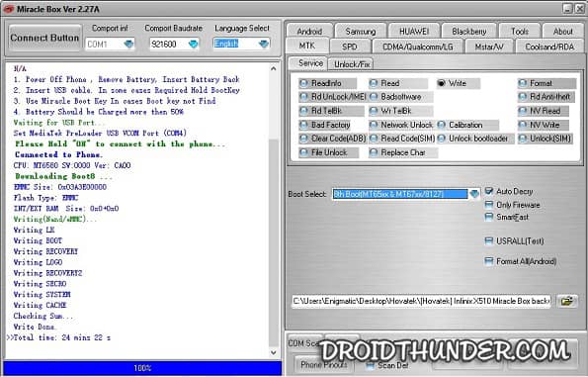Image resolution: width=588 pixels, height=377 pixels.
Task: Open the Unlock/Fix tab
Action: click(x=352, y=64)
